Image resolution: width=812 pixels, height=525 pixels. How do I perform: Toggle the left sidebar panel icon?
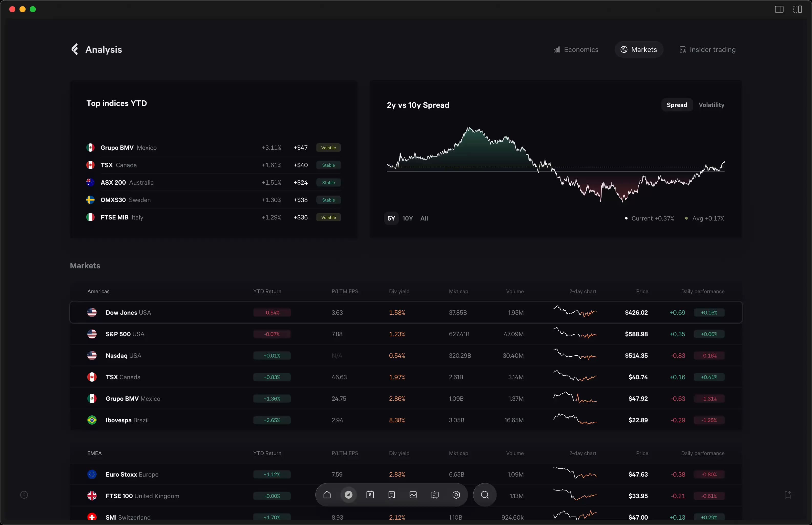coord(779,9)
